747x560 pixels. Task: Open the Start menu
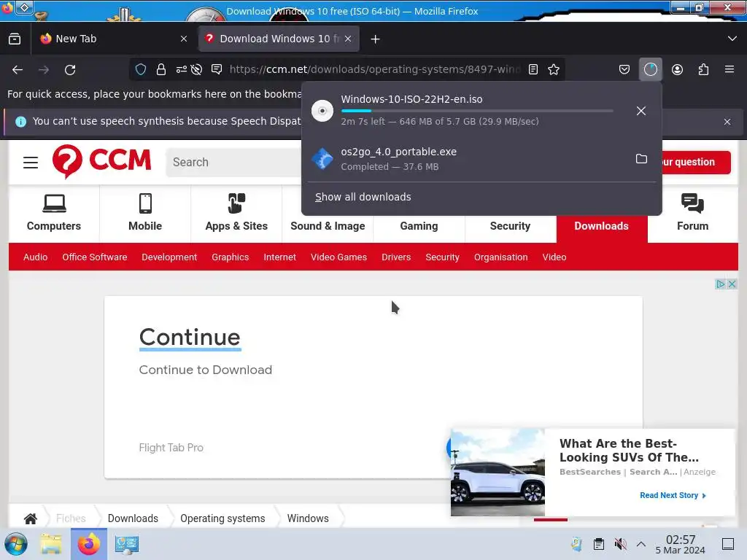pyautogui.click(x=16, y=544)
